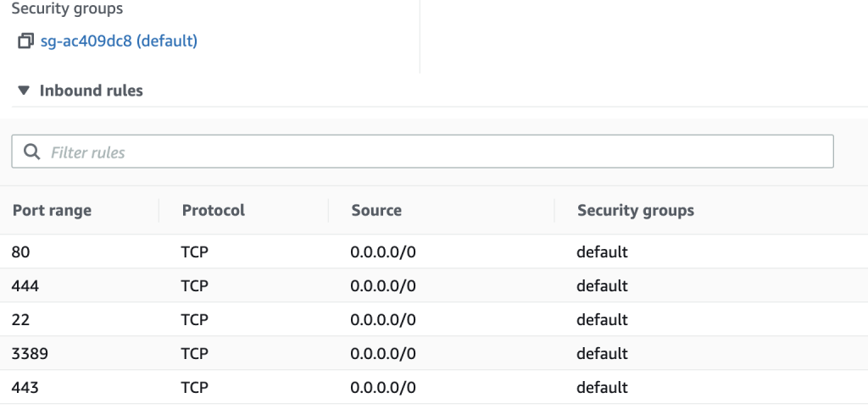Sort by the Protocol column header

tap(213, 210)
